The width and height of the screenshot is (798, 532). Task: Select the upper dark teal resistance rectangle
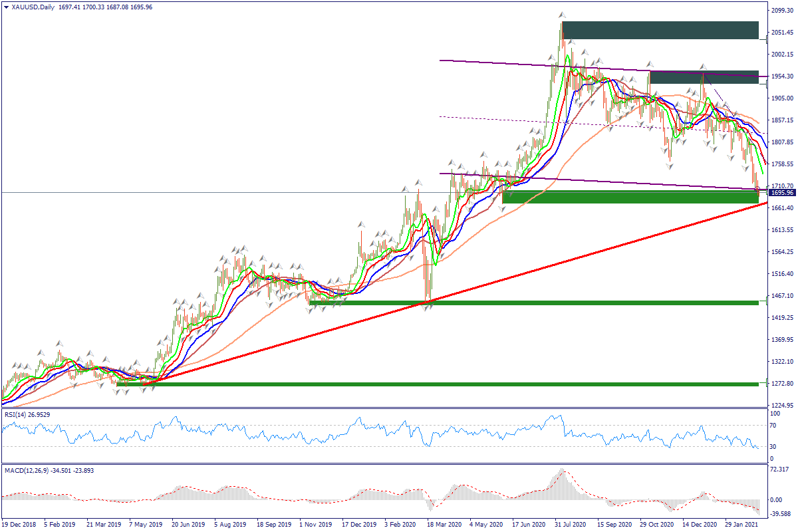[660, 30]
